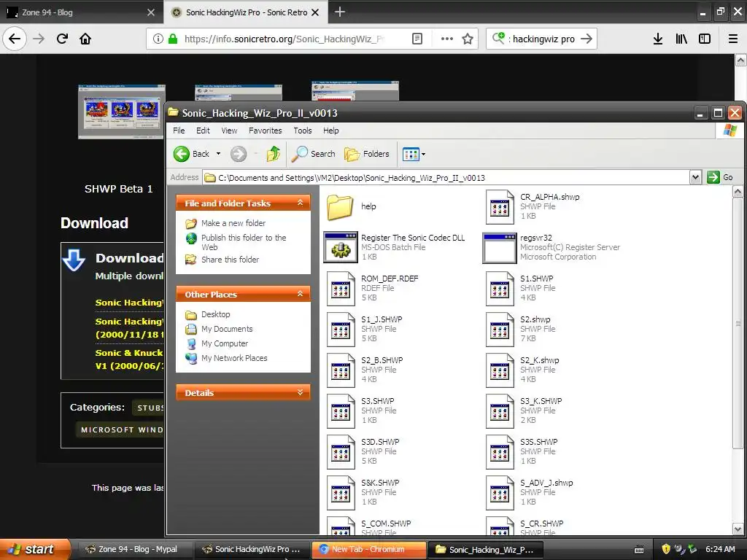Open the browser hamburger menu
This screenshot has height=560, width=747.
[x=733, y=39]
